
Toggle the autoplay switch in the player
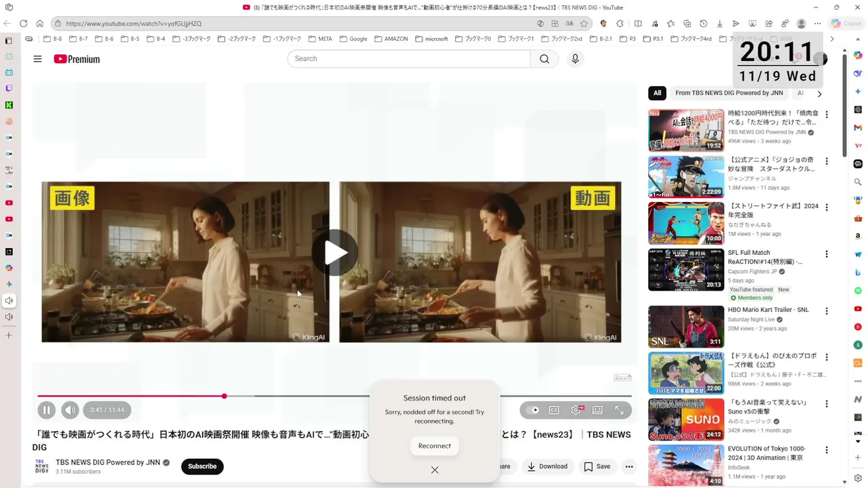(532, 410)
